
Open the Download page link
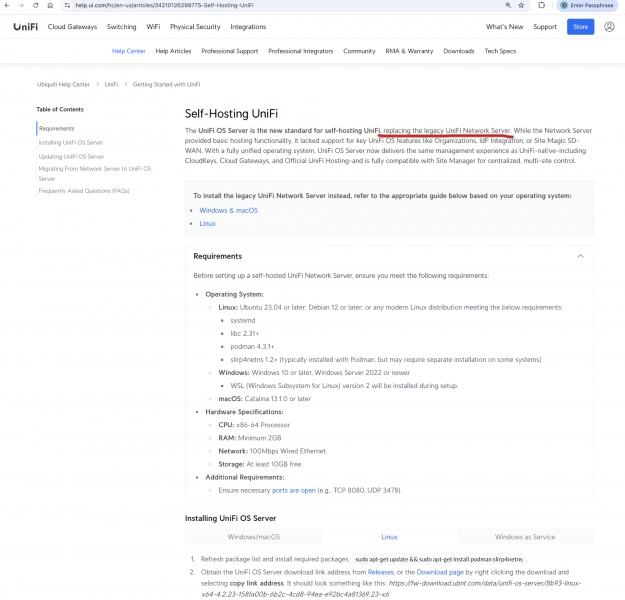click(440, 572)
